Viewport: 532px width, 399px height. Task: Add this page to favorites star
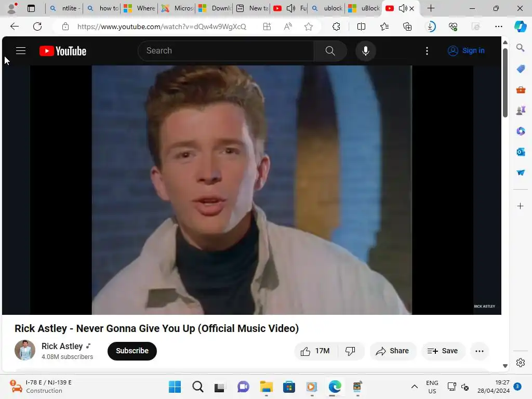[309, 26]
